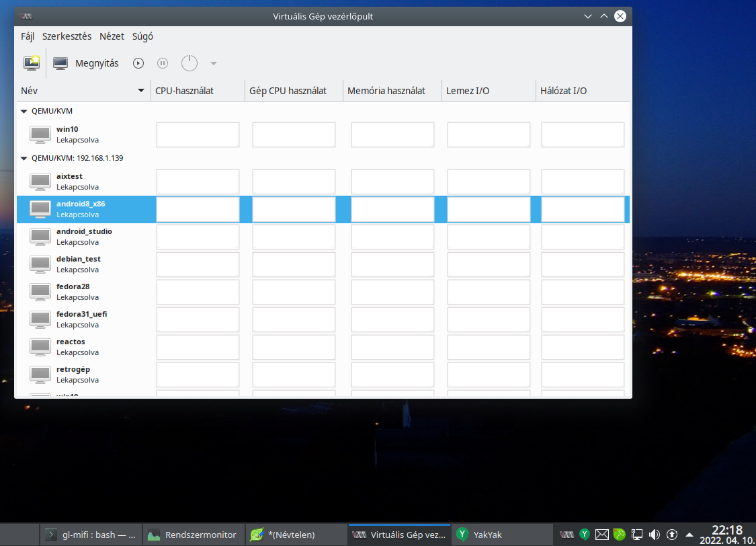Click the monitor icon of retrogép
Image resolution: width=756 pixels, height=546 pixels.
[x=40, y=375]
